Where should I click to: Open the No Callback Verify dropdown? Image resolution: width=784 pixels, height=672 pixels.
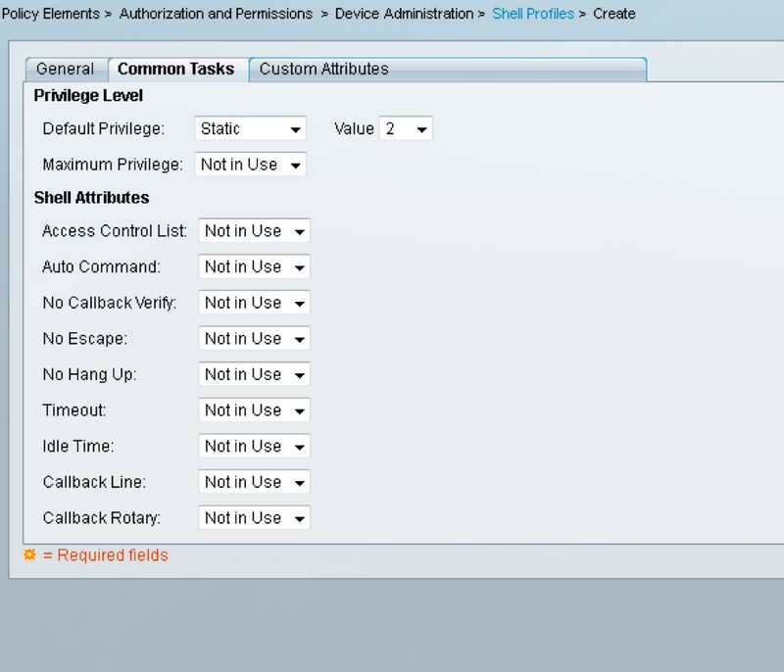254,303
